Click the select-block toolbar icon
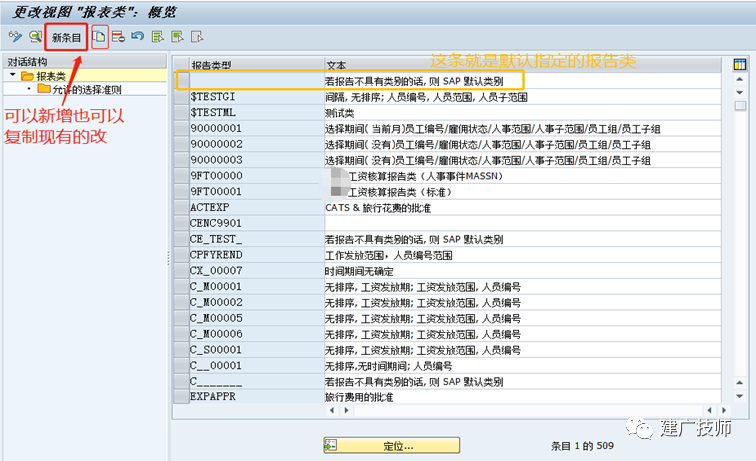 coord(177,37)
